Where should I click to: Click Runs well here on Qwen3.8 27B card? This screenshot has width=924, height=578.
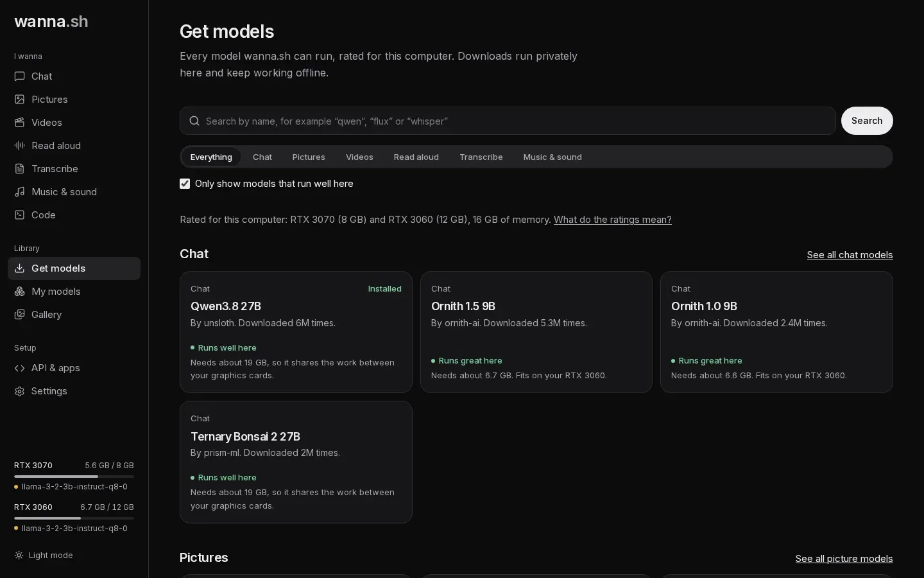pos(227,347)
